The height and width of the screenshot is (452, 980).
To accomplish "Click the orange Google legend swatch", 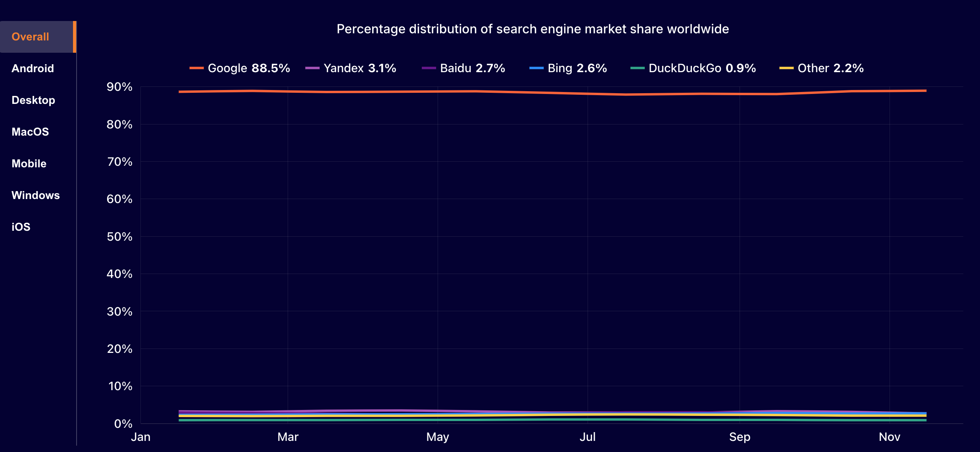I will [196, 68].
